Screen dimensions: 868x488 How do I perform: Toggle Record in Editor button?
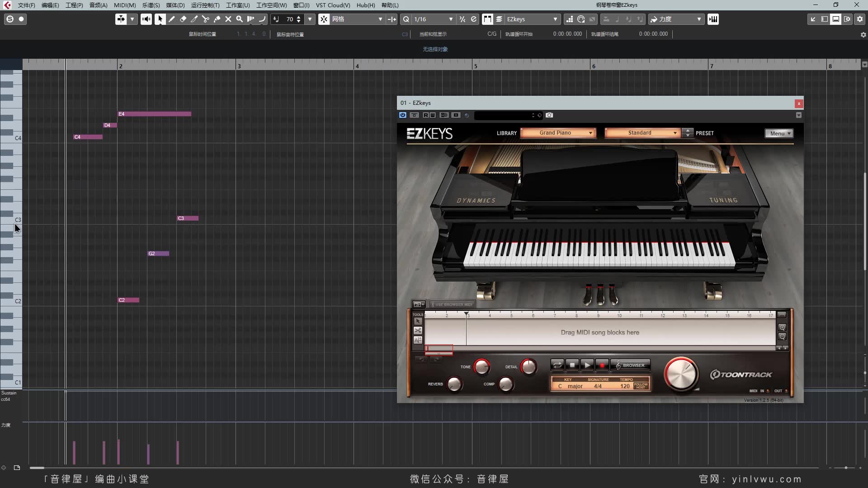[x=21, y=19]
